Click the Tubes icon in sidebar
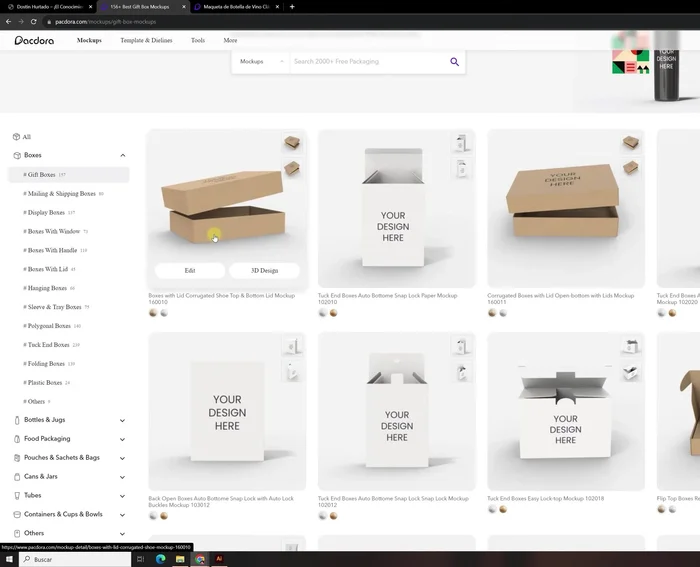700x567 pixels. click(17, 496)
